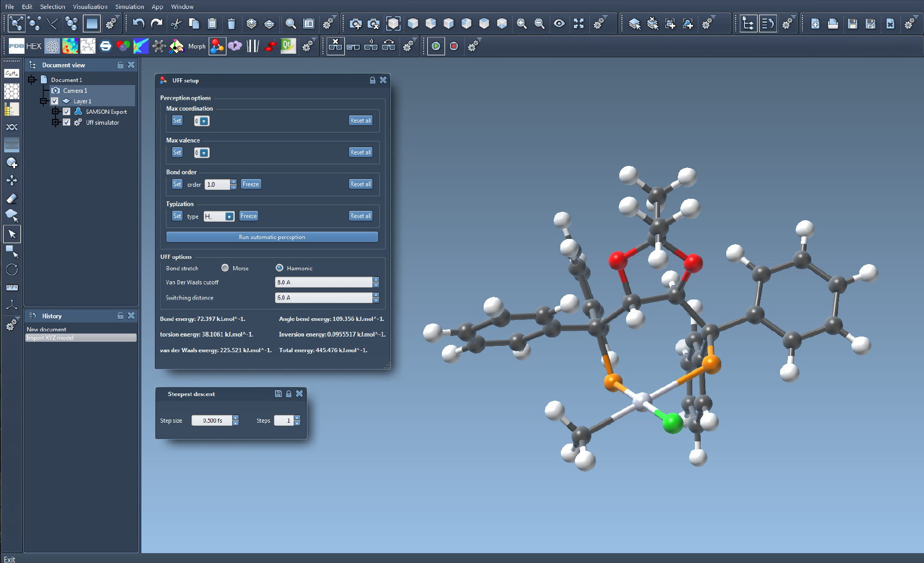Viewport: 924px width, 563px height.
Task: Open the PDB importer app icon
Action: 16,46
